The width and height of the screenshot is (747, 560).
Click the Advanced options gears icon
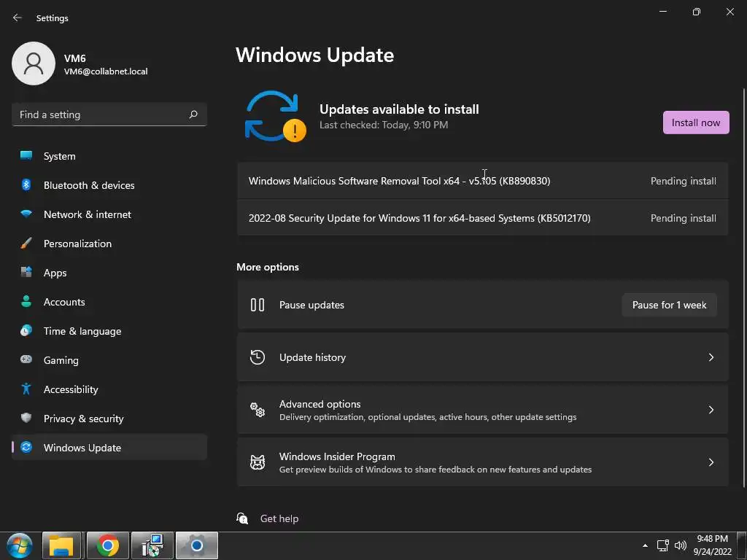point(258,410)
